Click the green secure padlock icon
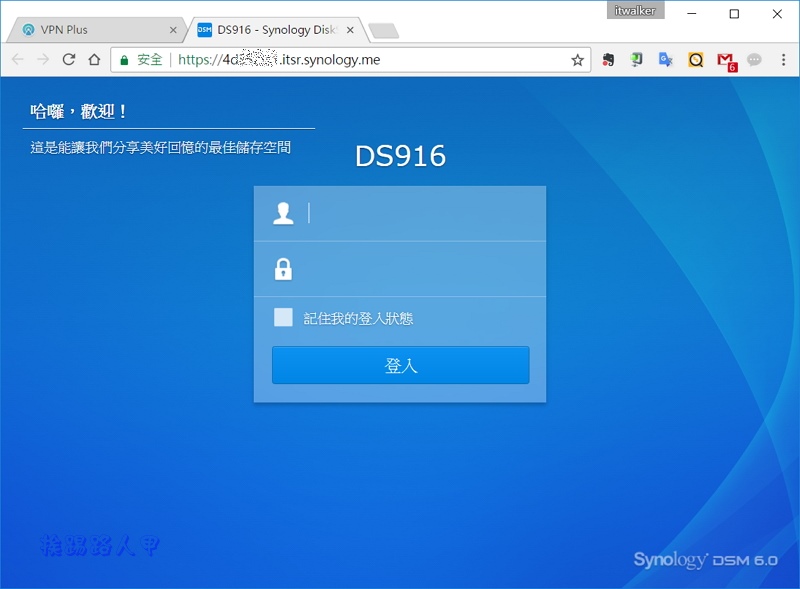 tap(124, 60)
